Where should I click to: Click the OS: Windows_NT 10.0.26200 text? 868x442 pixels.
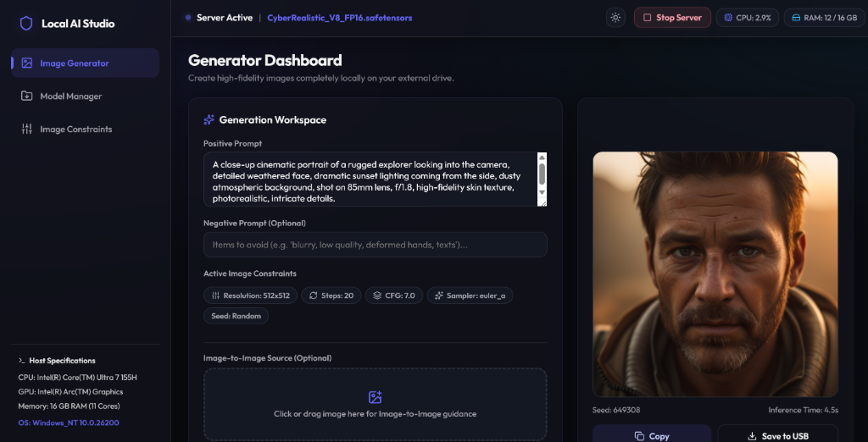[69, 423]
